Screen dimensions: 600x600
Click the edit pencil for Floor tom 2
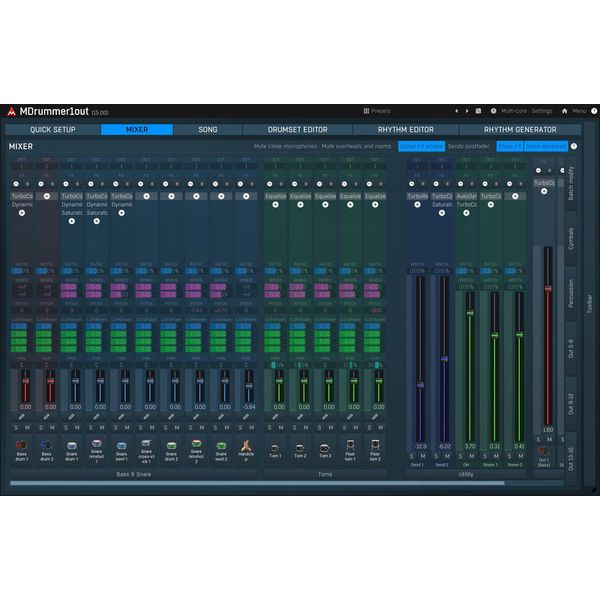[375, 417]
